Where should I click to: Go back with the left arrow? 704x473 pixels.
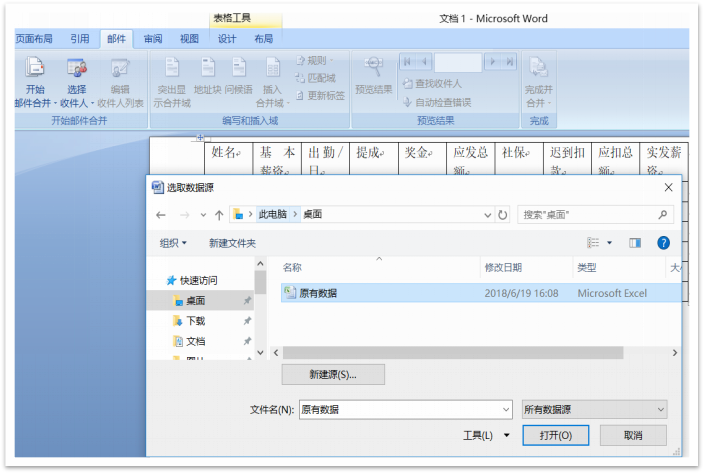pos(161,214)
